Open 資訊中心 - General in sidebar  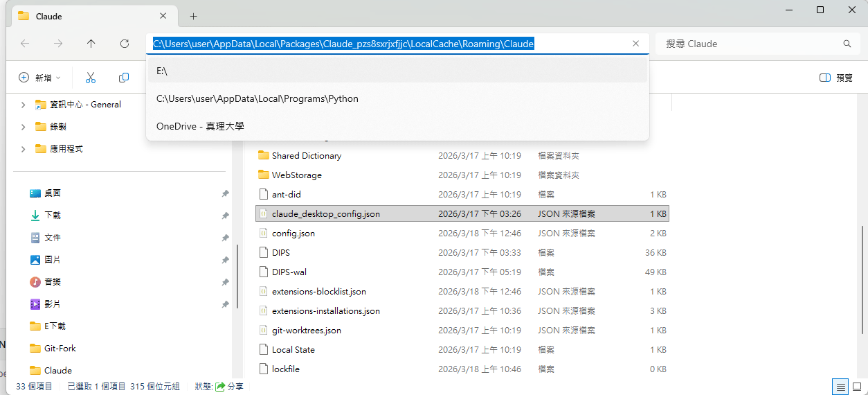pyautogui.click(x=78, y=105)
